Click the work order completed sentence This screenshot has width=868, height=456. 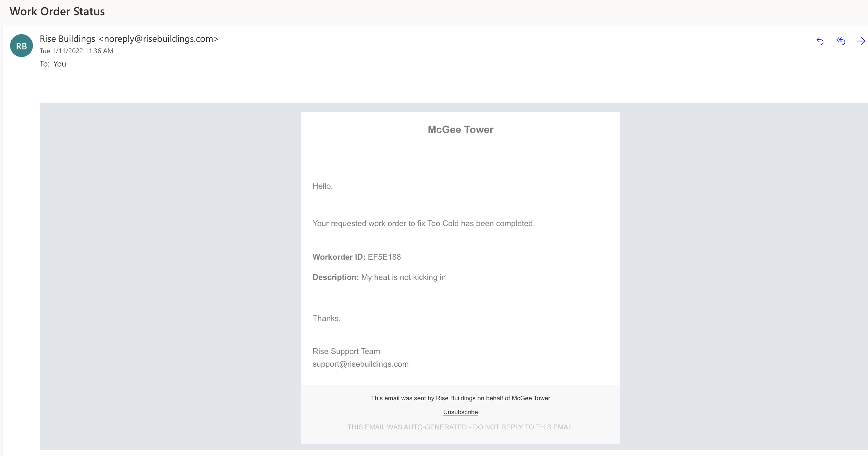pos(423,224)
